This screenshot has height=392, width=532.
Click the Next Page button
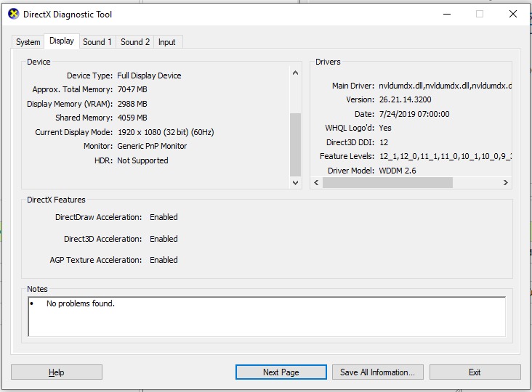click(281, 372)
